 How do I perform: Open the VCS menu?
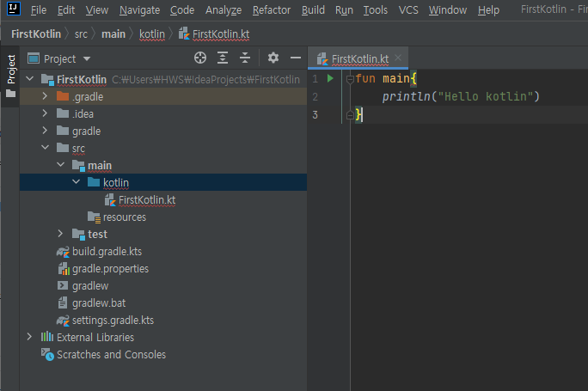(408, 10)
